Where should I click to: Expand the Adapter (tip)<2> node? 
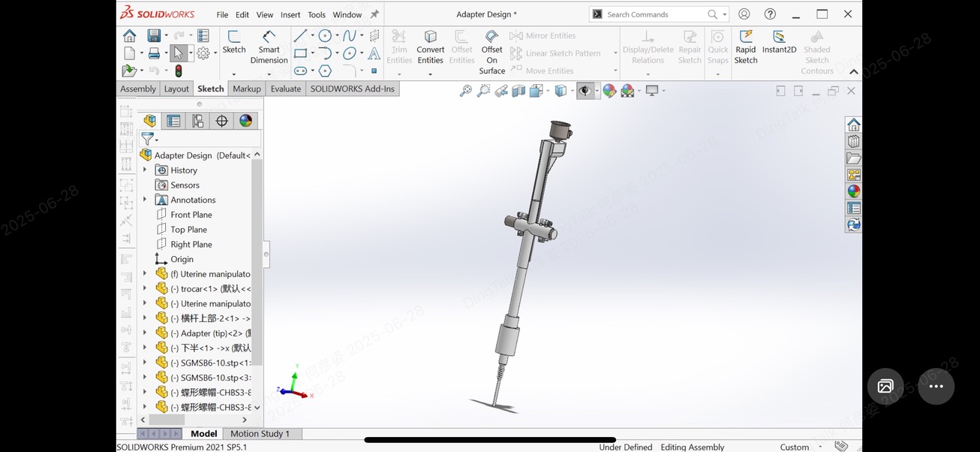point(145,333)
